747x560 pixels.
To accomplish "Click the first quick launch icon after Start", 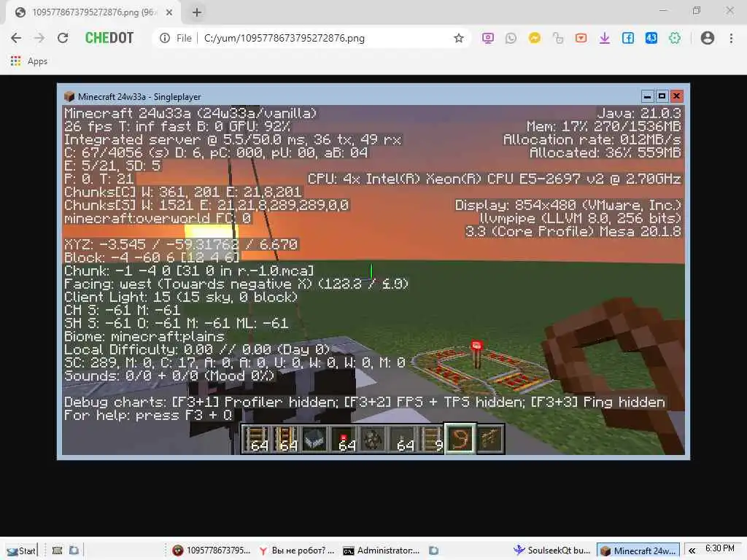I will click(x=57, y=551).
